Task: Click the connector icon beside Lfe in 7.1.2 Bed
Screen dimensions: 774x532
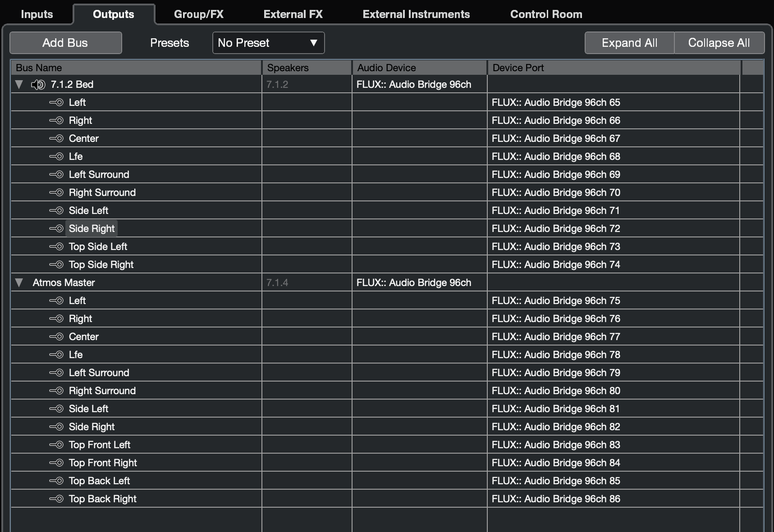Action: click(x=56, y=156)
